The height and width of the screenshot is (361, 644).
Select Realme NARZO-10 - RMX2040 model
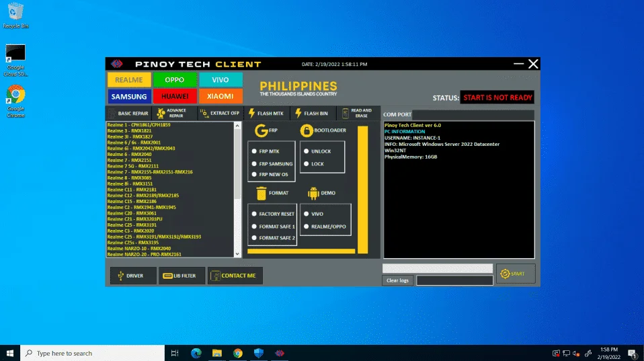(139, 249)
